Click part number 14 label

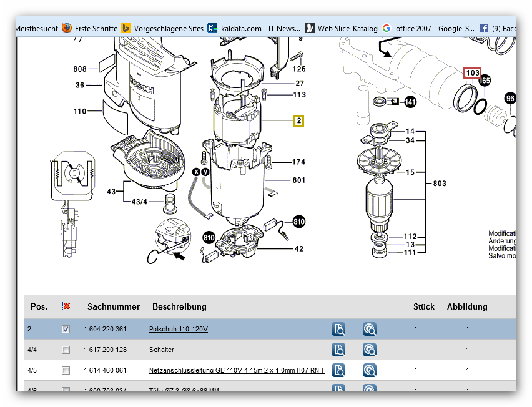coord(410,131)
